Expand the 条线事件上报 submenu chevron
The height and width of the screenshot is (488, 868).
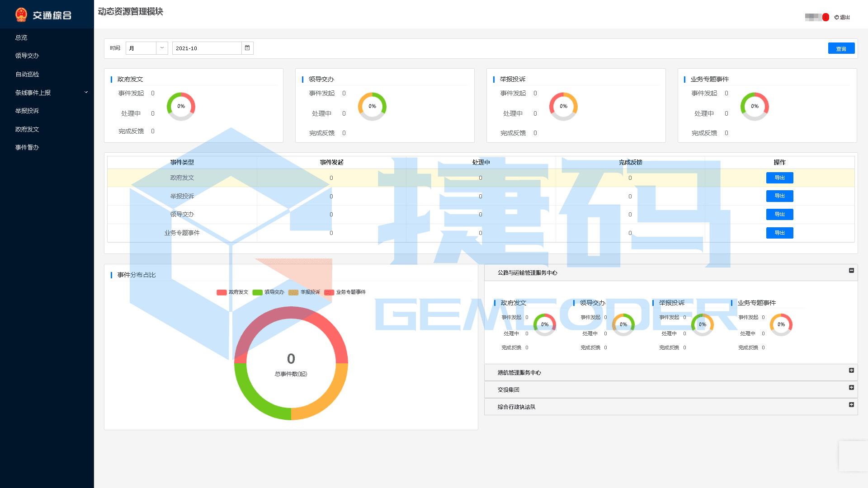[86, 92]
